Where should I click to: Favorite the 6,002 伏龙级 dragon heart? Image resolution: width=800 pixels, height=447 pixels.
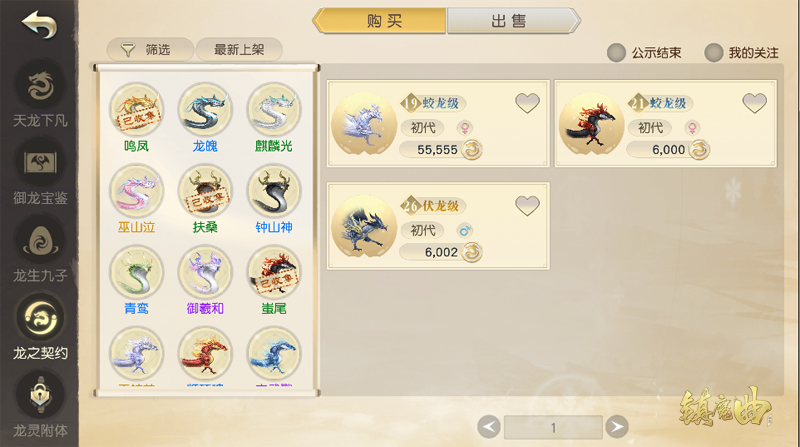(x=527, y=206)
